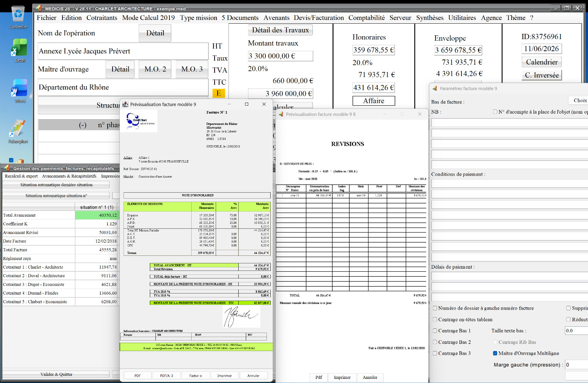Tick the Centrage Bas 3 checkbox

coord(435,353)
